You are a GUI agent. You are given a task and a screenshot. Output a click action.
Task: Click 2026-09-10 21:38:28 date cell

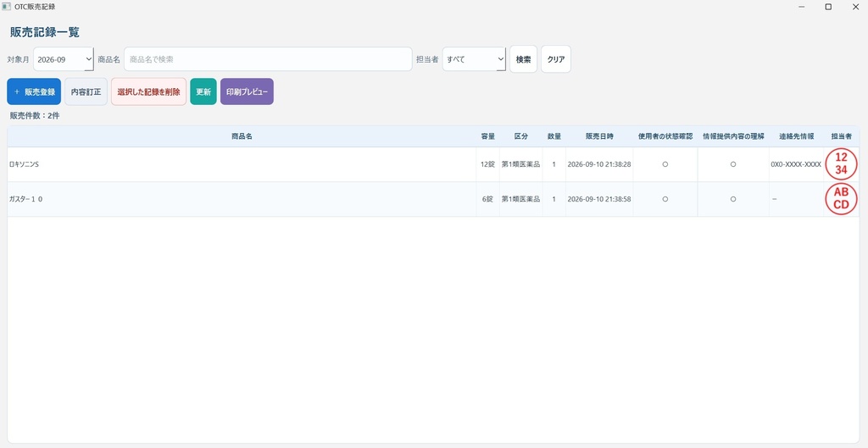599,164
